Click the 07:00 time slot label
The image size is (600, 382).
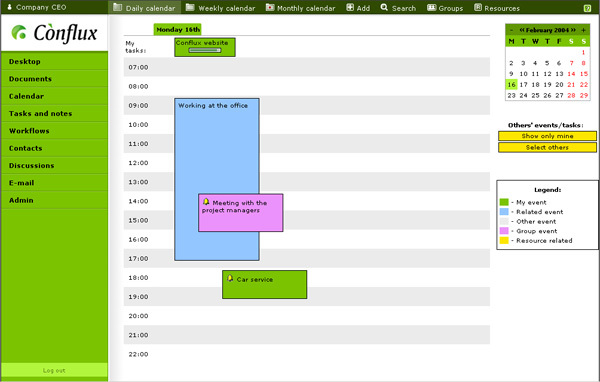[138, 67]
